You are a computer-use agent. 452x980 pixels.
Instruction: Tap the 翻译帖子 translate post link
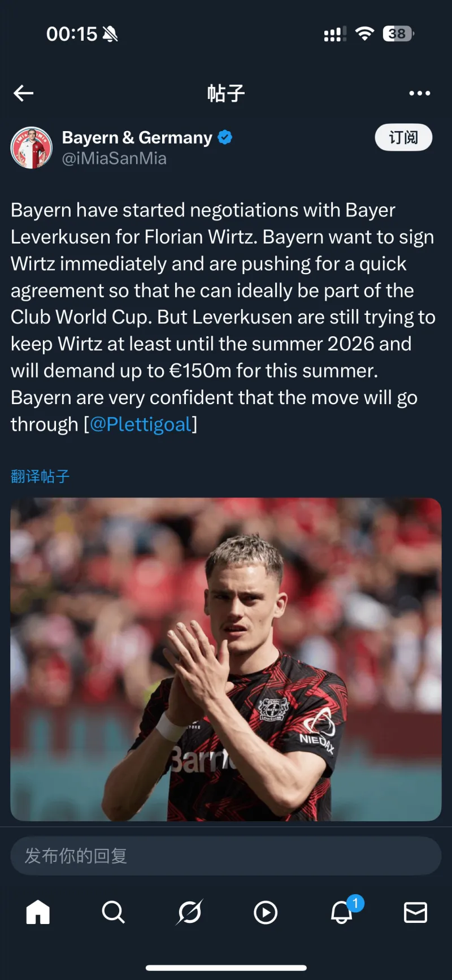[x=40, y=476]
